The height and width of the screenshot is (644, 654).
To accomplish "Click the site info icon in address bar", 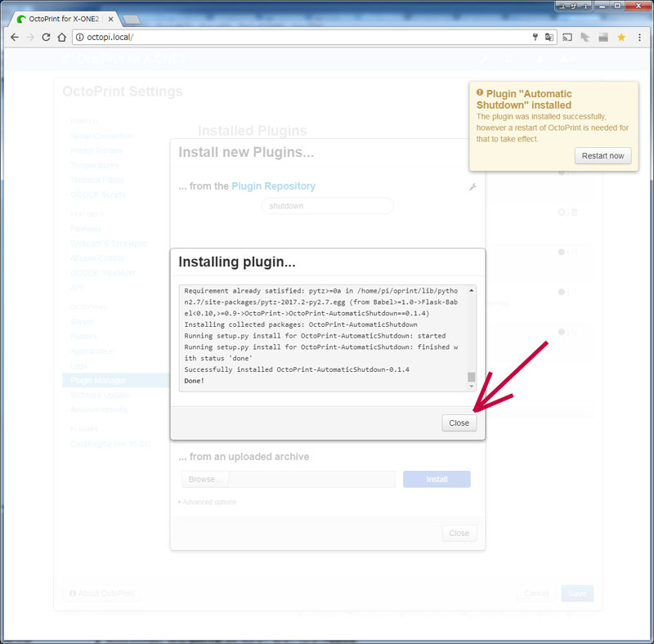I will (x=79, y=37).
